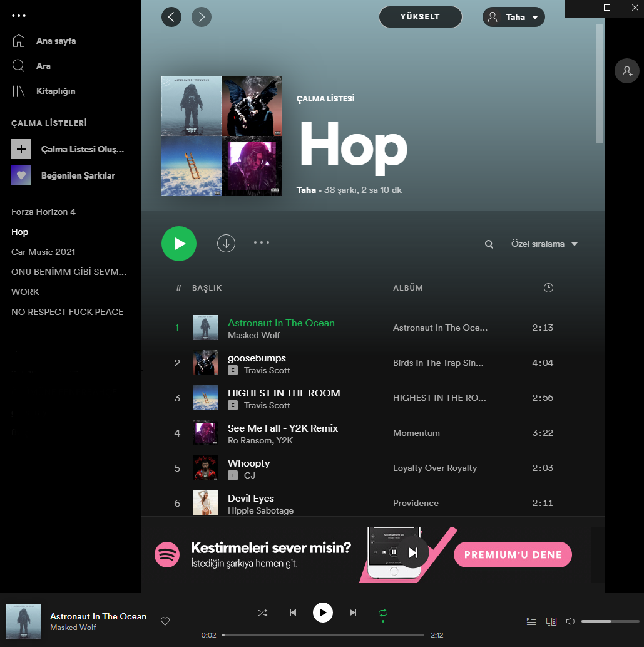Click Astronaut In The Ocean track title

coord(281,323)
